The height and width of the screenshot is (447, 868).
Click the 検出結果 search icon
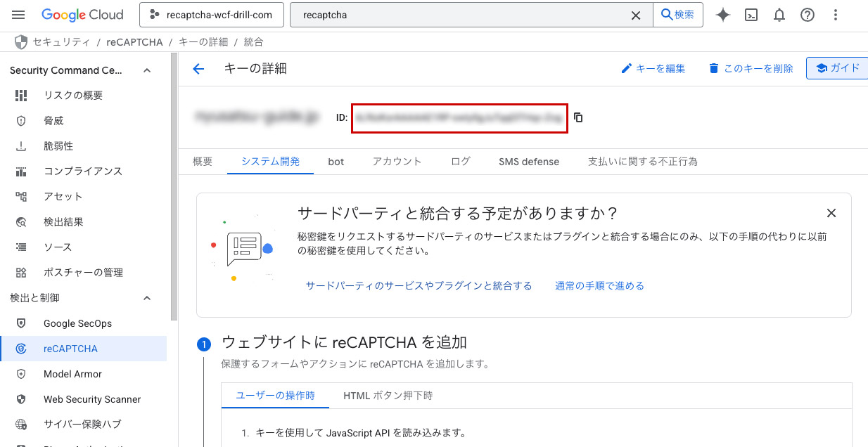[21, 222]
